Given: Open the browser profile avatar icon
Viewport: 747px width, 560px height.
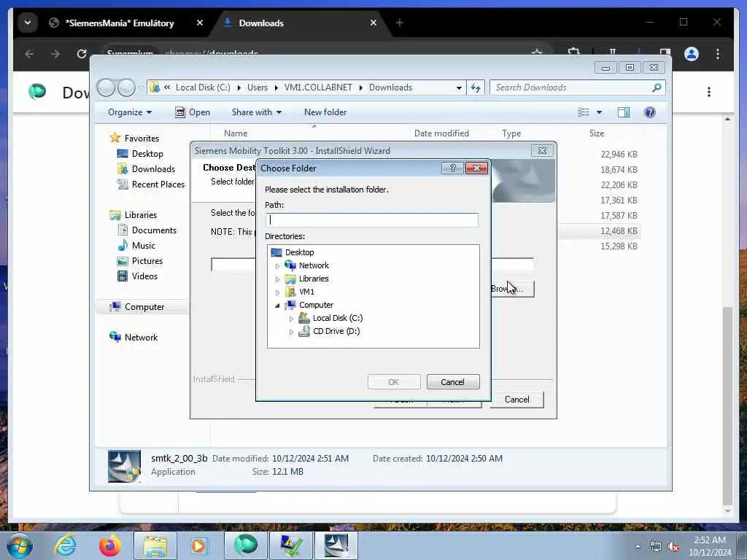Looking at the screenshot, I should point(692,54).
